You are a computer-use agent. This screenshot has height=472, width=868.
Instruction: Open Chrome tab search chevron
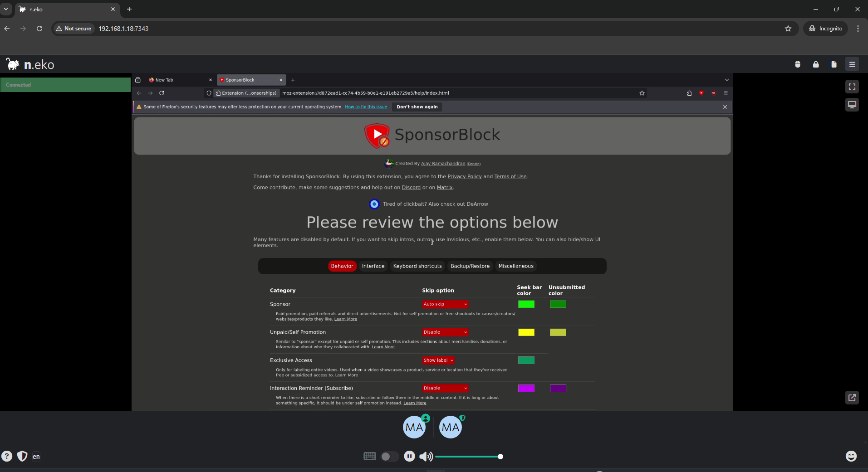point(6,9)
